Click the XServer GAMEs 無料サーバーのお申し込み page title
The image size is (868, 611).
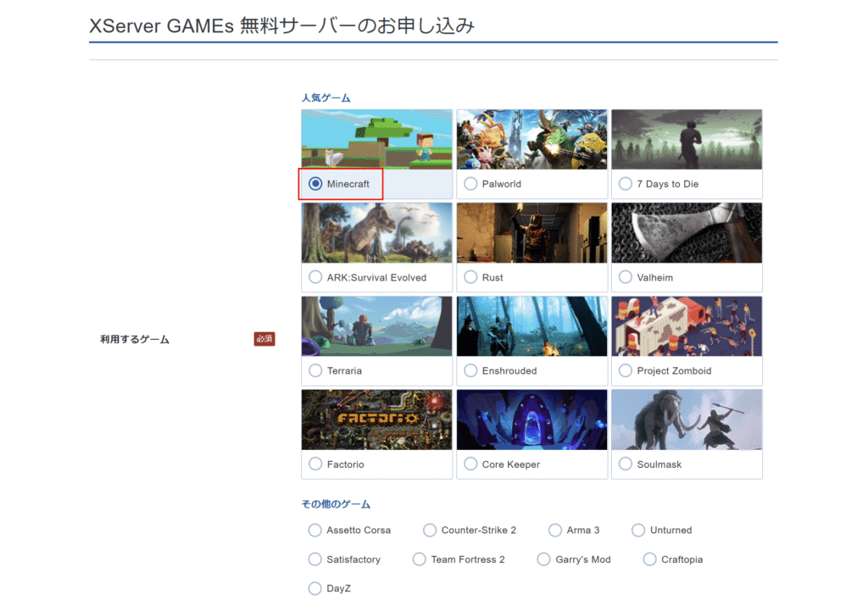click(x=281, y=25)
